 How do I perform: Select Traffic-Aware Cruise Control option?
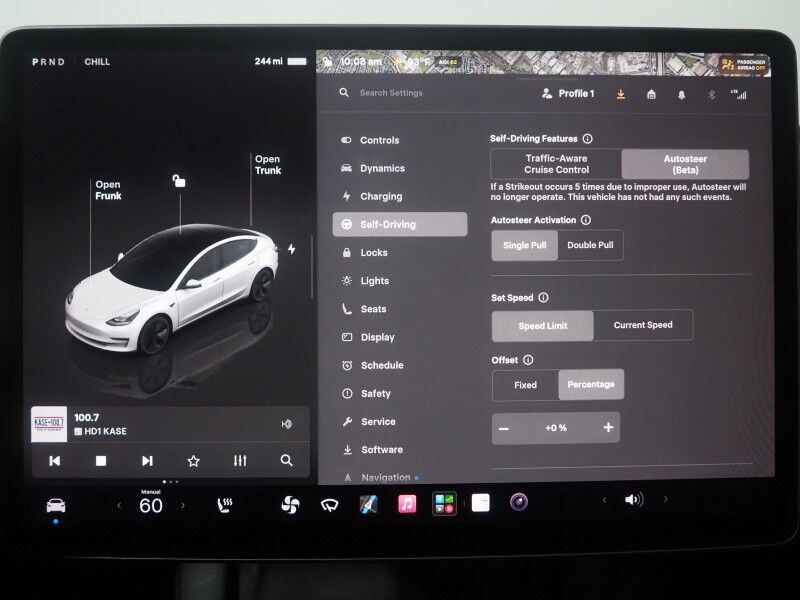point(556,164)
